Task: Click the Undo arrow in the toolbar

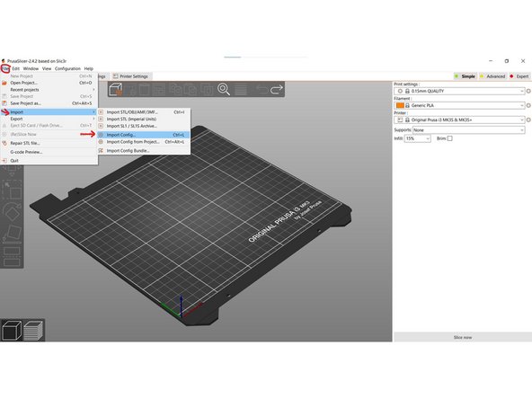Action: coord(262,89)
